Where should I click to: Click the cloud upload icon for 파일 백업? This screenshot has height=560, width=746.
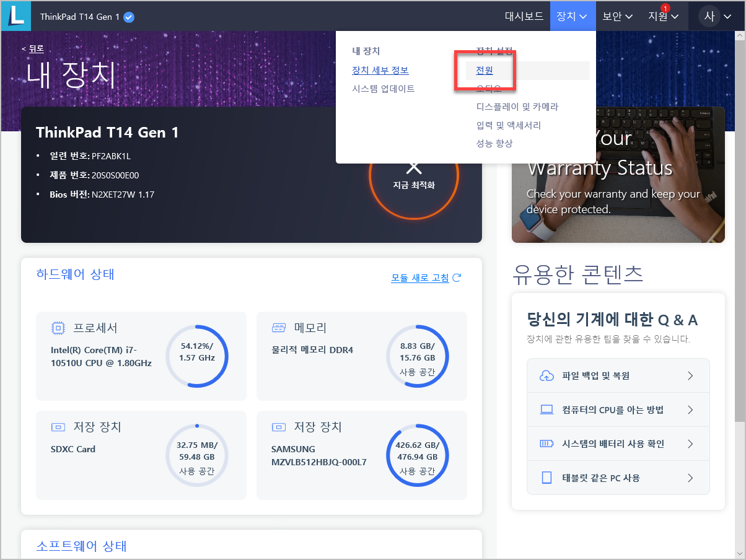click(x=546, y=375)
